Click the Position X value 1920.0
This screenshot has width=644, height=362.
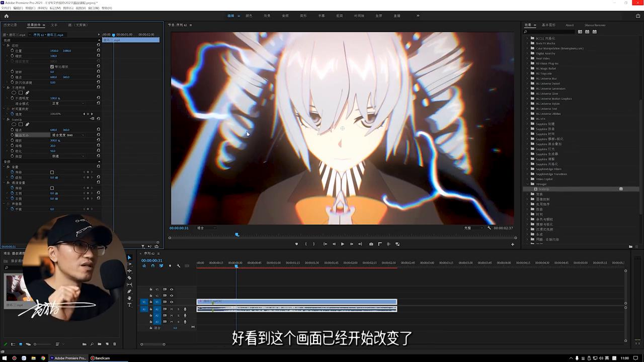coord(54,51)
